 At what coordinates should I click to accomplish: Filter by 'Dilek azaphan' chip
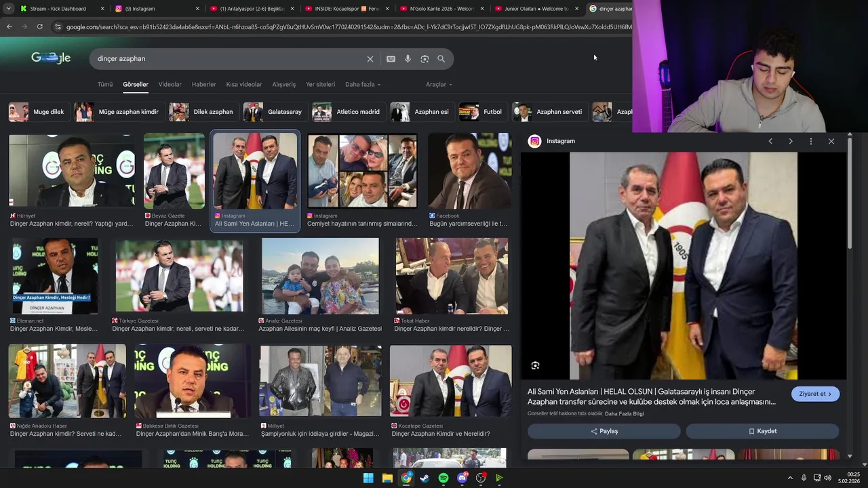pos(202,112)
